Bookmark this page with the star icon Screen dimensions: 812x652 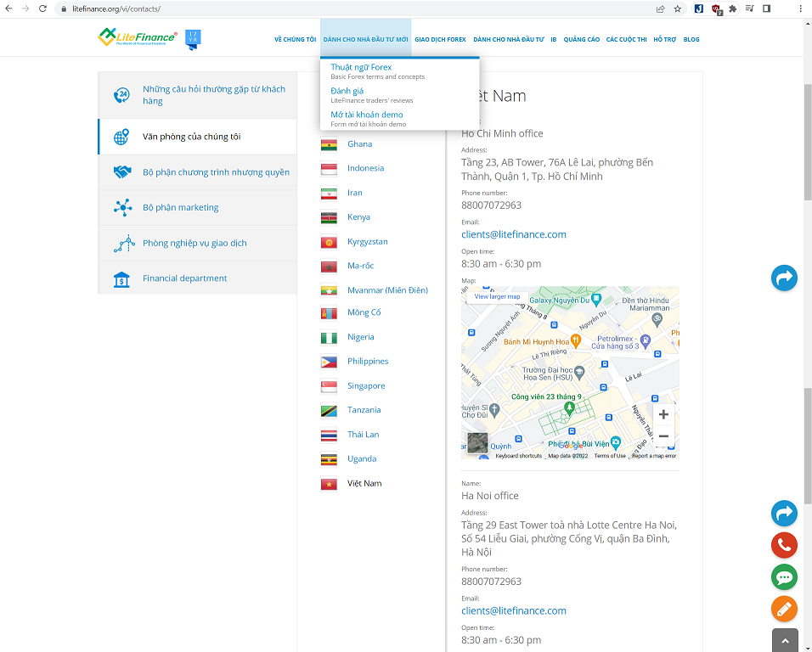678,8
